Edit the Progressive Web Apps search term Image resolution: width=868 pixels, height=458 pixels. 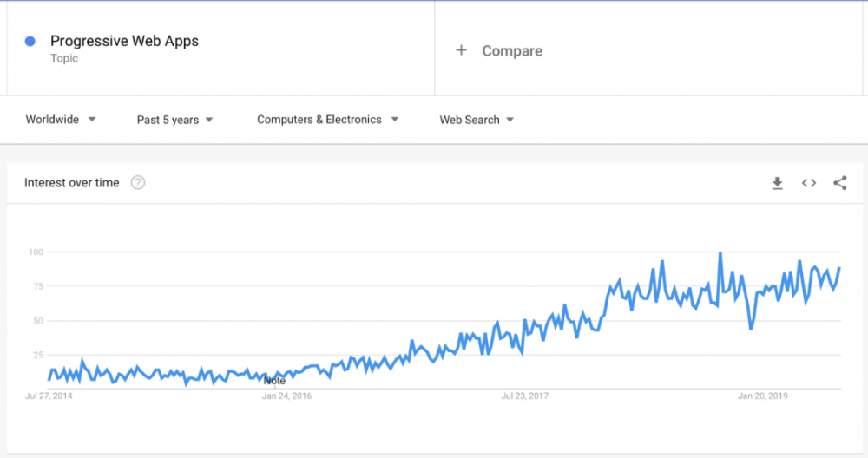(x=124, y=41)
